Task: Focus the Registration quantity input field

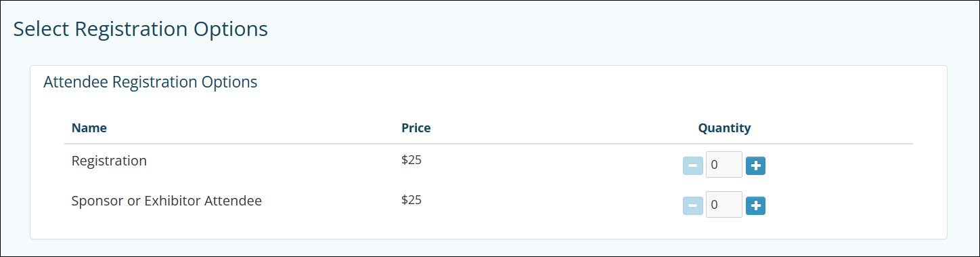Action: (724, 165)
